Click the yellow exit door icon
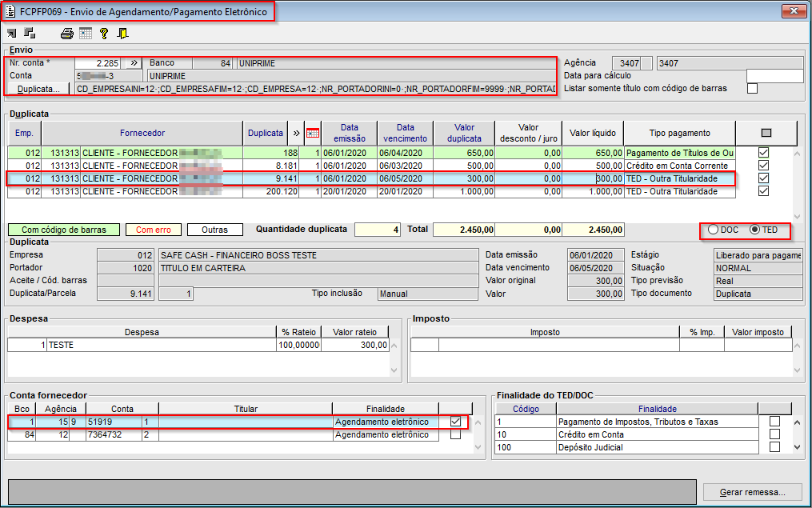This screenshot has height=508, width=812. pyautogui.click(x=122, y=34)
